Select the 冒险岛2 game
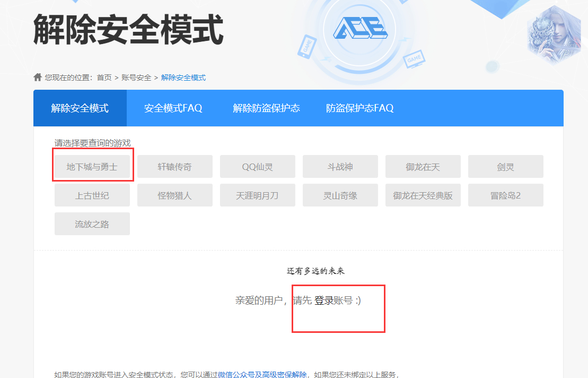Viewport: 588px width, 378px height. click(x=506, y=195)
